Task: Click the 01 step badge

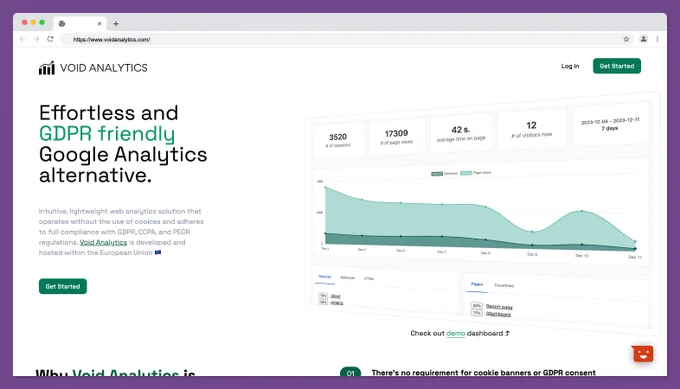Action: point(350,372)
